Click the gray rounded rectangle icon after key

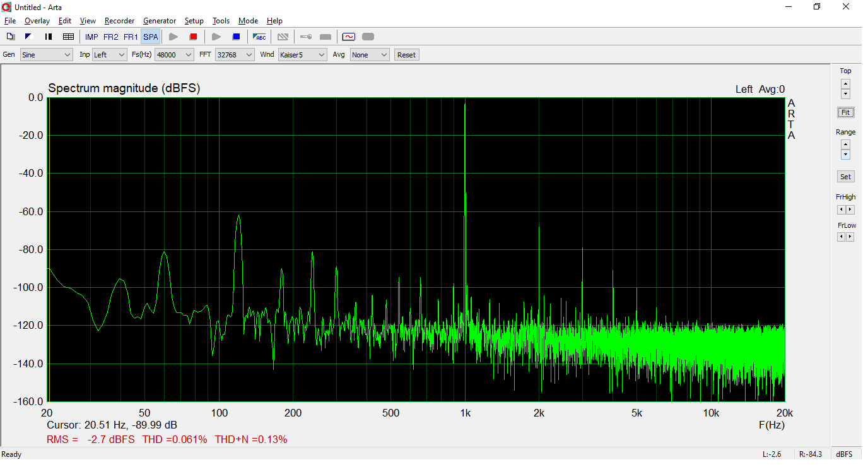point(325,37)
